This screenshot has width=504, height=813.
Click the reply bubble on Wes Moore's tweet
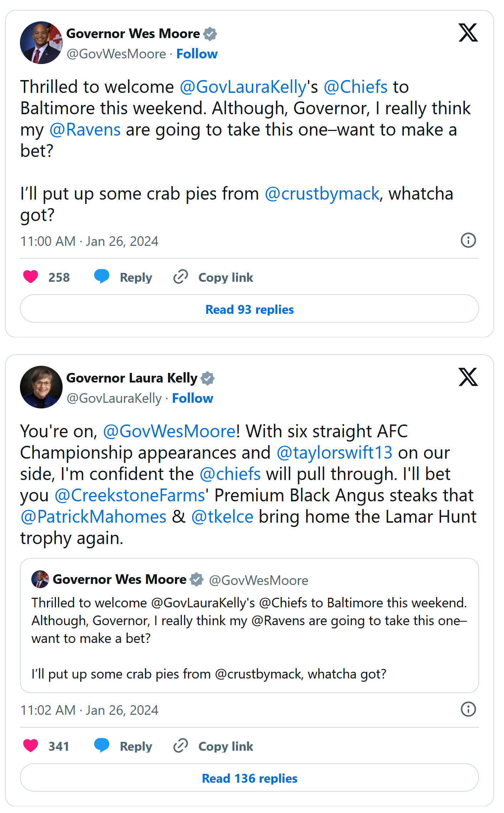(102, 277)
